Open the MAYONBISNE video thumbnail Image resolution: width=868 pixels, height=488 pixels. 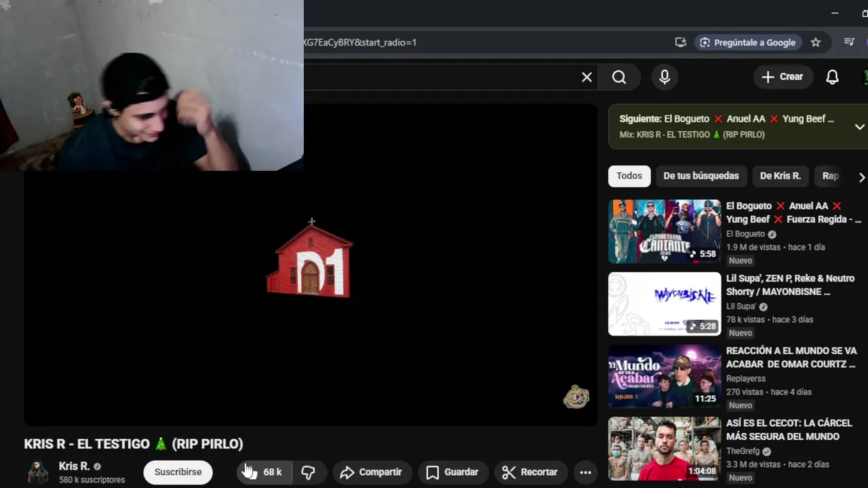(x=665, y=304)
